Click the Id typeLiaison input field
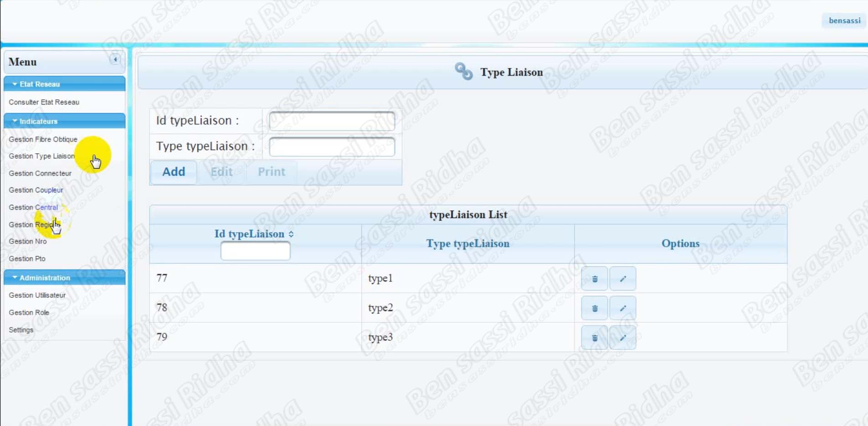Viewport: 868px width, 426px height. point(331,121)
